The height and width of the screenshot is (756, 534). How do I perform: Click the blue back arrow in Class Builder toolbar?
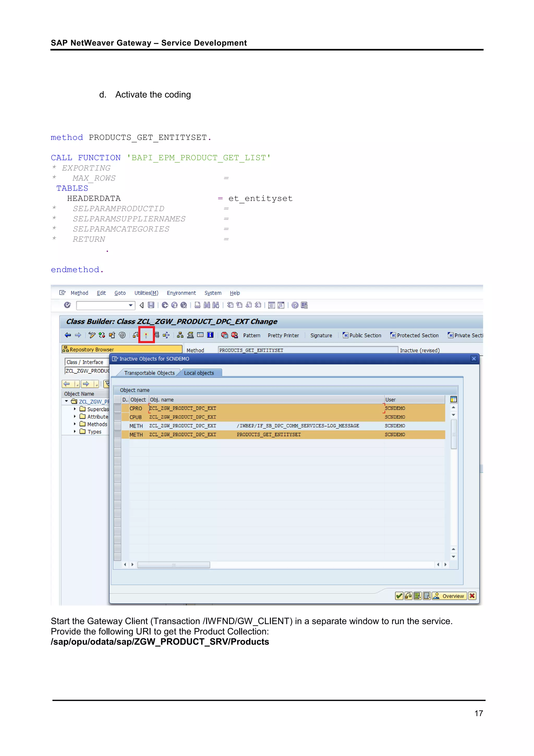(68, 335)
